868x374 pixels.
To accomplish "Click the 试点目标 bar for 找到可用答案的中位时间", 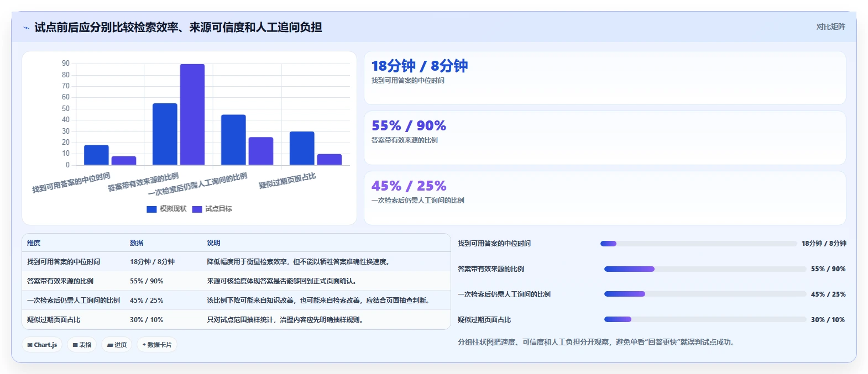I will pos(124,160).
